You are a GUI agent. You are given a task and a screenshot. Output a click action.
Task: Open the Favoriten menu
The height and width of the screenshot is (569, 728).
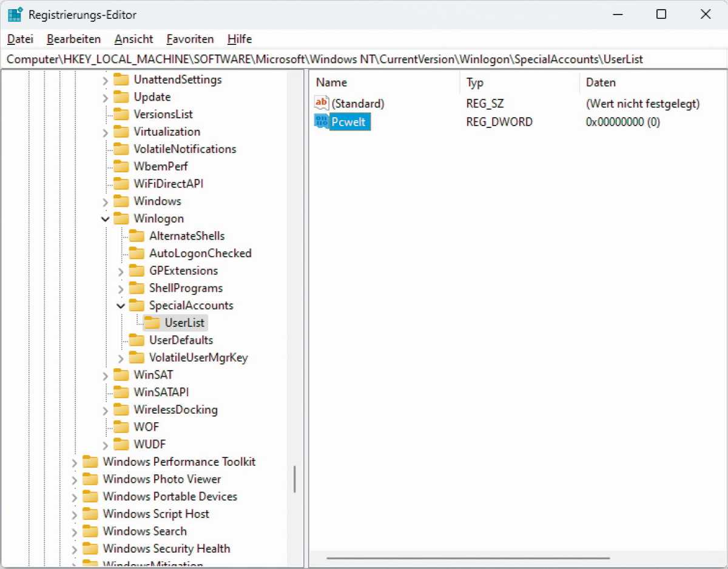coord(190,39)
